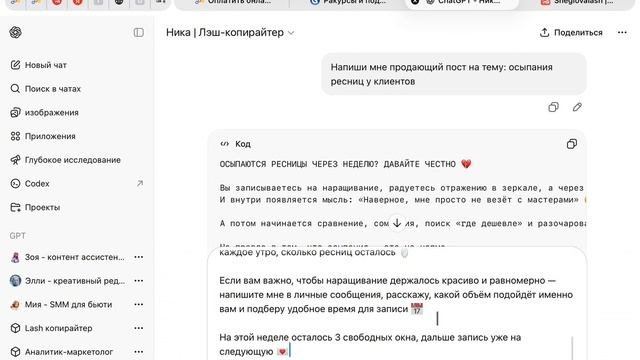Open Codex from sidebar

(x=77, y=183)
